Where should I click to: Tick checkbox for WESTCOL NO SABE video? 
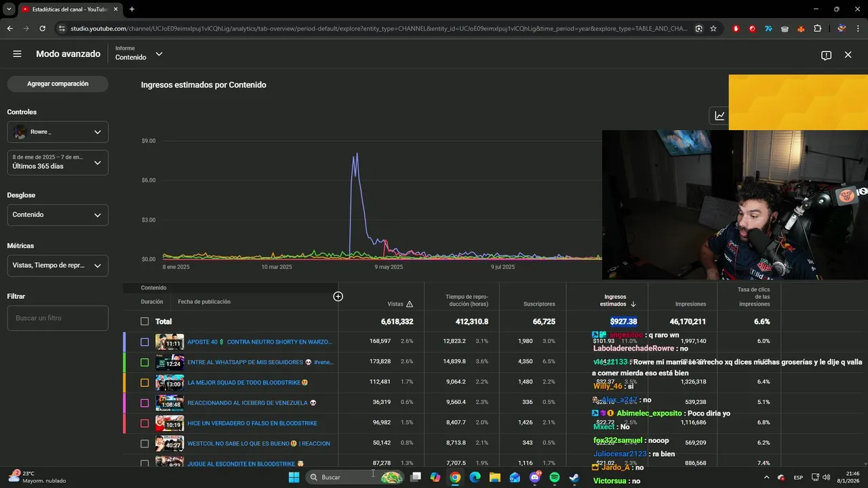pyautogui.click(x=144, y=443)
